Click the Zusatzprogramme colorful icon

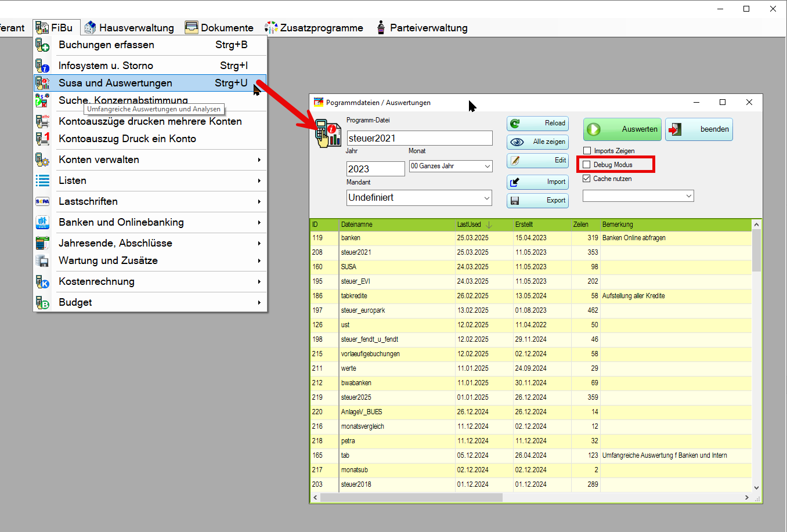271,27
